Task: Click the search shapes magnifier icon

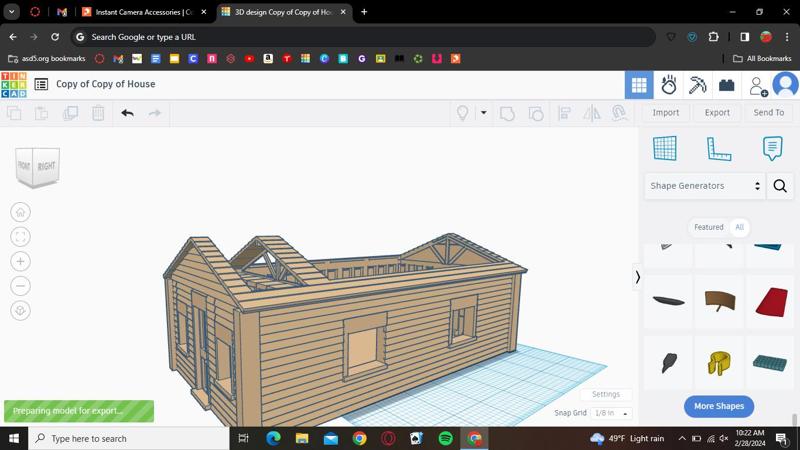Action: [780, 186]
